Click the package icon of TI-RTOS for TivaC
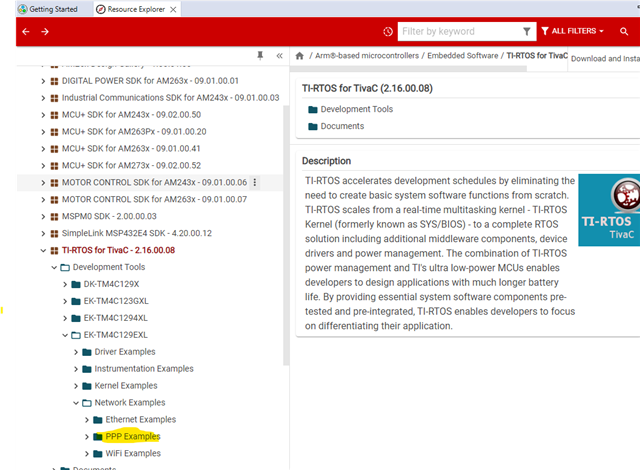This screenshot has width=640, height=470. 54,251
